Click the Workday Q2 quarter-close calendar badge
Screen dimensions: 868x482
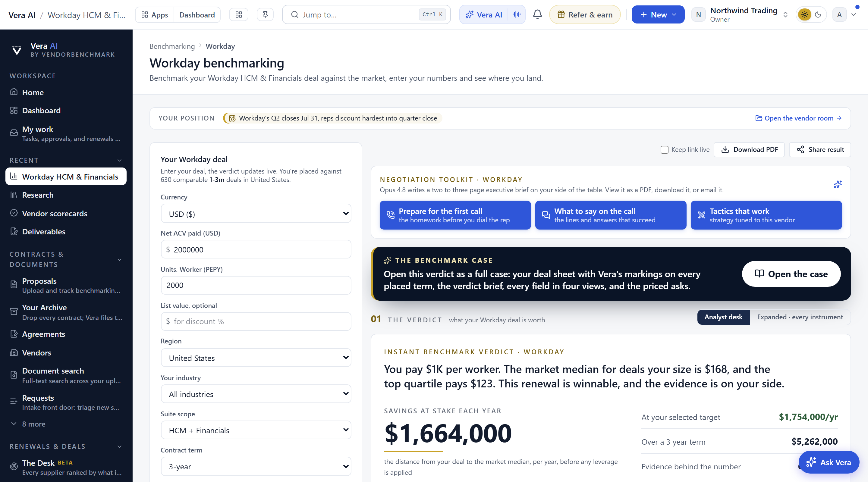[332, 118]
